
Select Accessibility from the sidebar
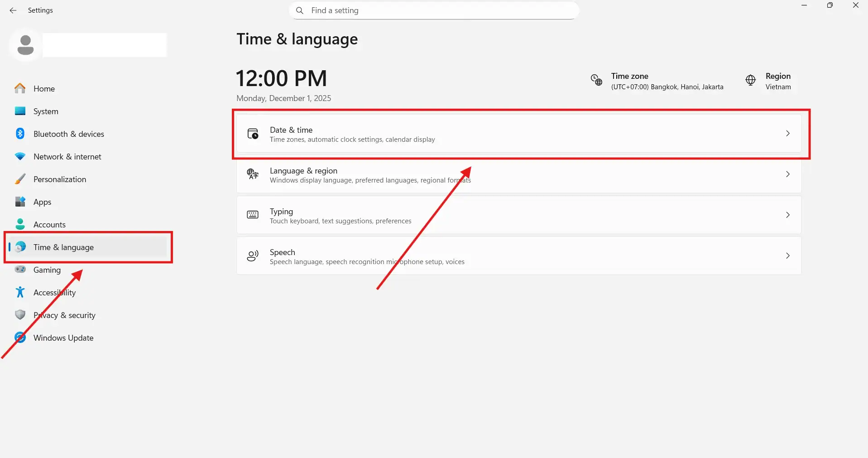(x=54, y=293)
